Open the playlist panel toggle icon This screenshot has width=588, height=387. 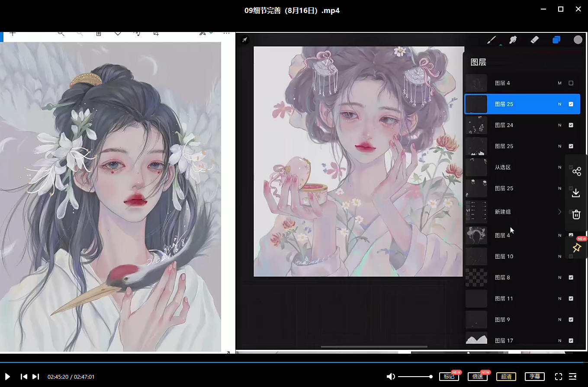(573, 377)
